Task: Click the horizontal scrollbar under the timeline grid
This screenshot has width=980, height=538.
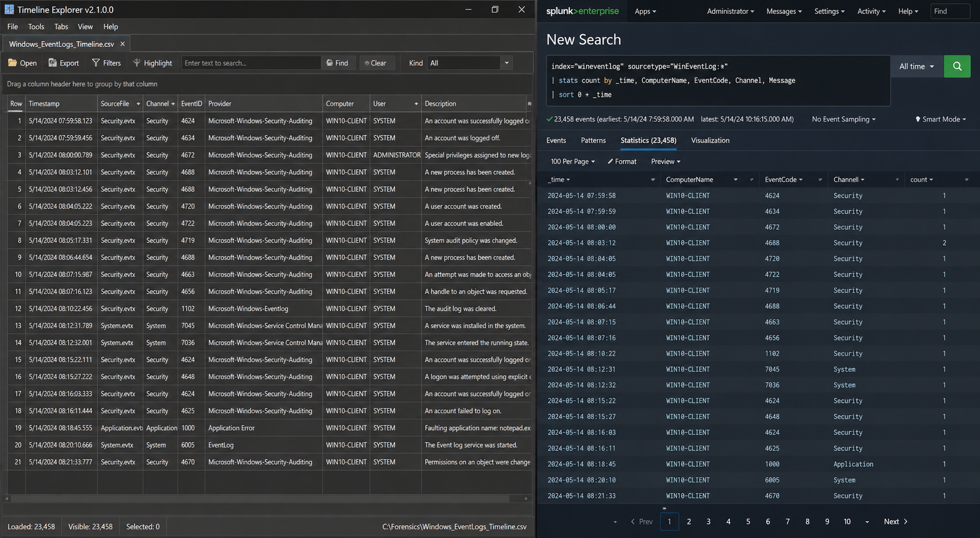Action: [x=261, y=499]
